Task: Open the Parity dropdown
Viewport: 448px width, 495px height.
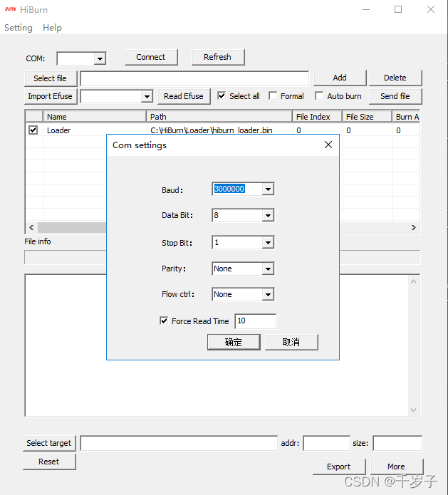Action: (x=268, y=269)
